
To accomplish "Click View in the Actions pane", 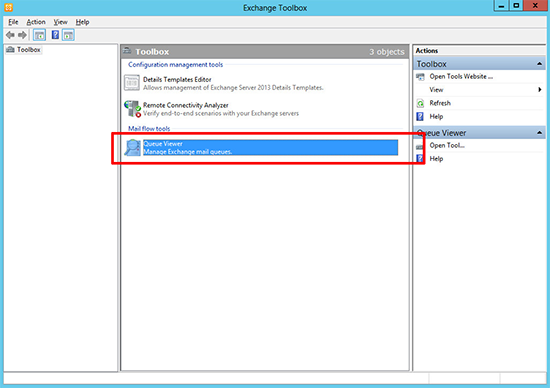I will click(436, 90).
